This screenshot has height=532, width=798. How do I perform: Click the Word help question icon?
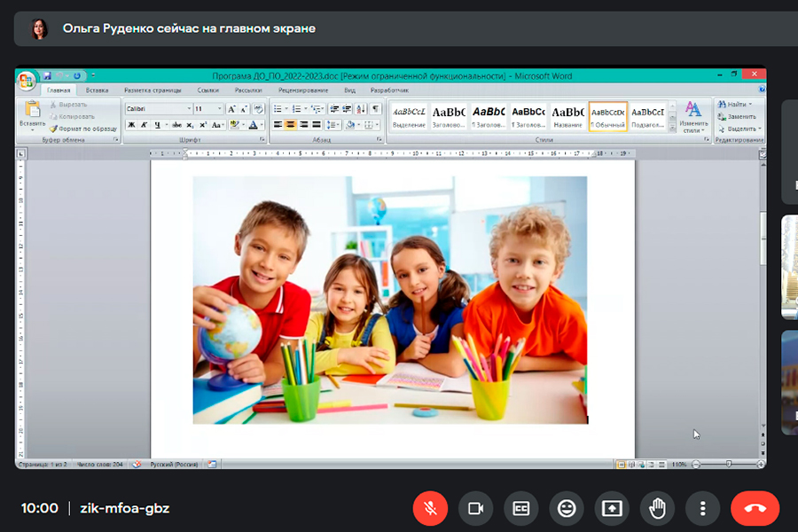pos(762,90)
